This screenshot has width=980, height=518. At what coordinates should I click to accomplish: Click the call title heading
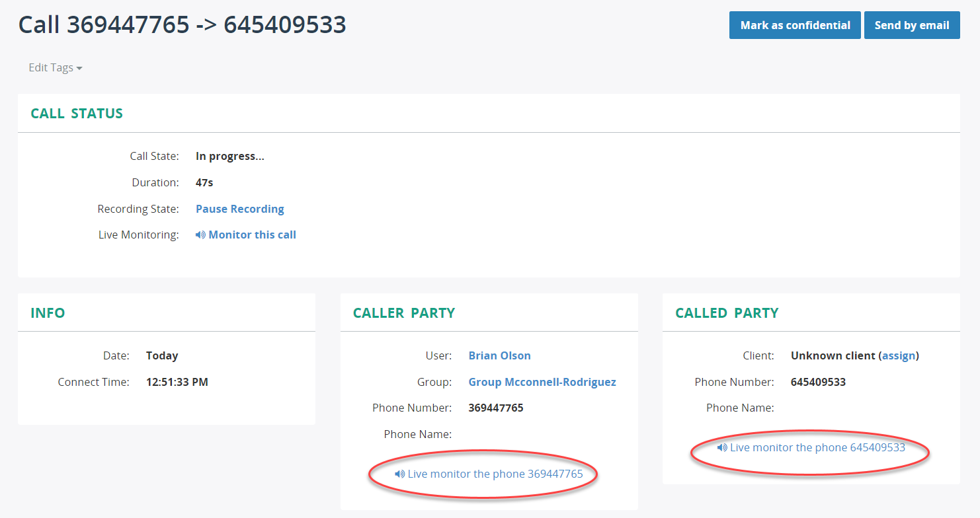(x=182, y=24)
